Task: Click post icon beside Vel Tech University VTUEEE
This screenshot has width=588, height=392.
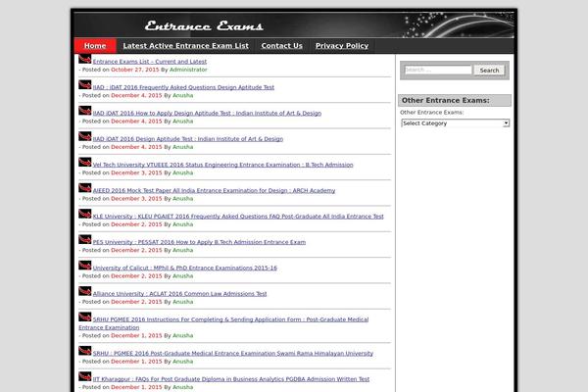Action: [x=85, y=162]
